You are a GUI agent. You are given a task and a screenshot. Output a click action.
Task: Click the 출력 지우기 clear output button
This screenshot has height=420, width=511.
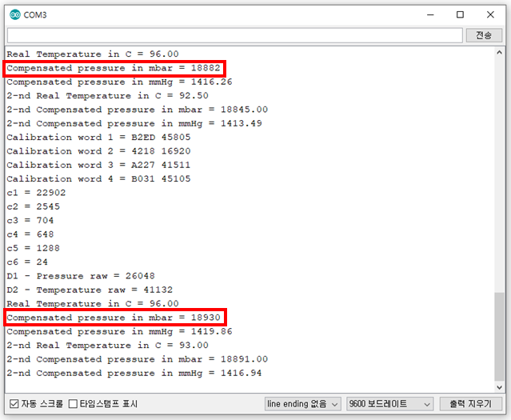(470, 404)
